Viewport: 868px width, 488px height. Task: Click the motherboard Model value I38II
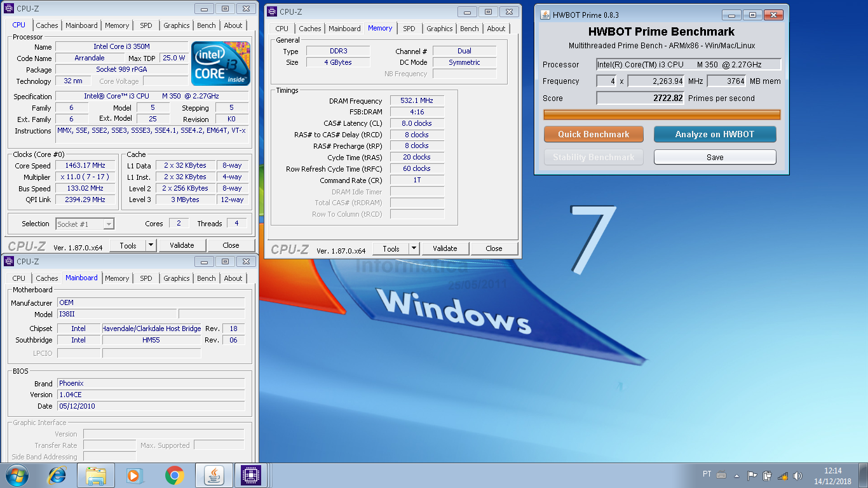point(117,314)
